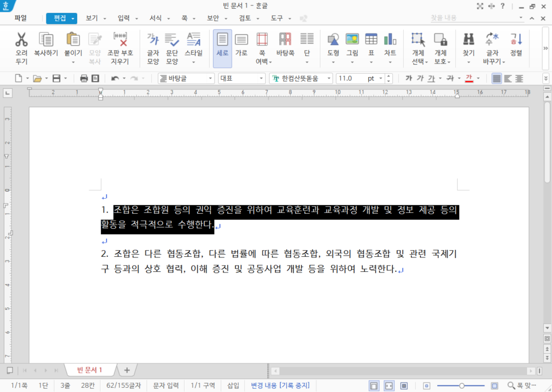Click the print preview icon
552x392 pixels.
[x=95, y=79]
